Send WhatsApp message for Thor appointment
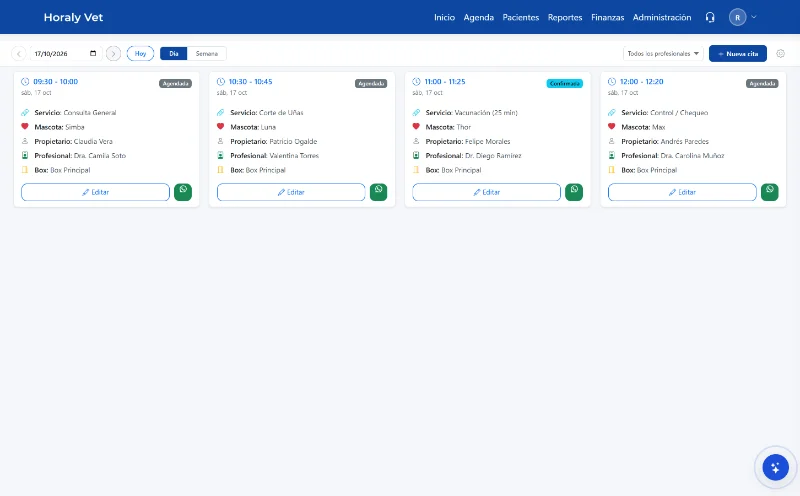800x496 pixels. [x=574, y=192]
